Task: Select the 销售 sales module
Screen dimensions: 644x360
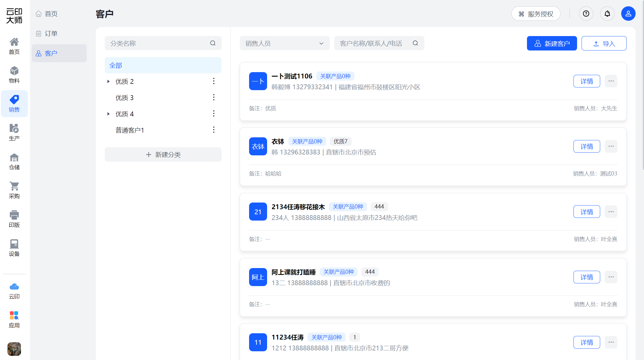Action: click(14, 104)
